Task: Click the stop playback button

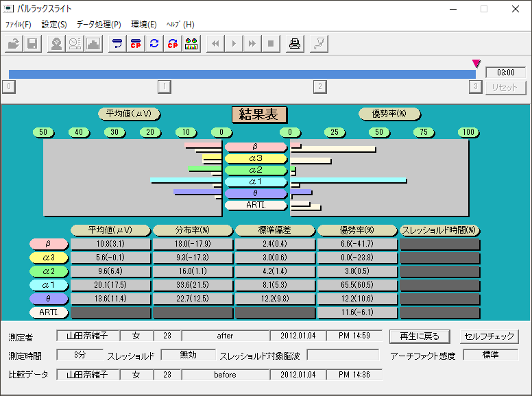Action: point(271,43)
